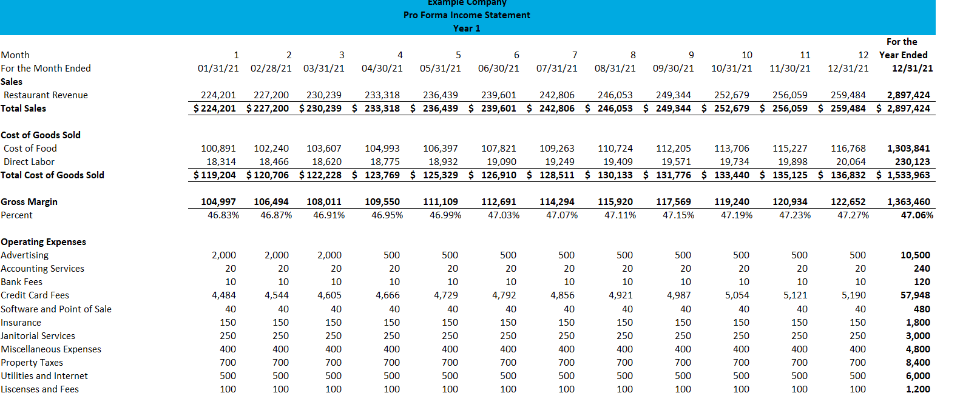Select the bold year-end date 12/31/21
The width and height of the screenshot is (980, 393).
tap(913, 69)
